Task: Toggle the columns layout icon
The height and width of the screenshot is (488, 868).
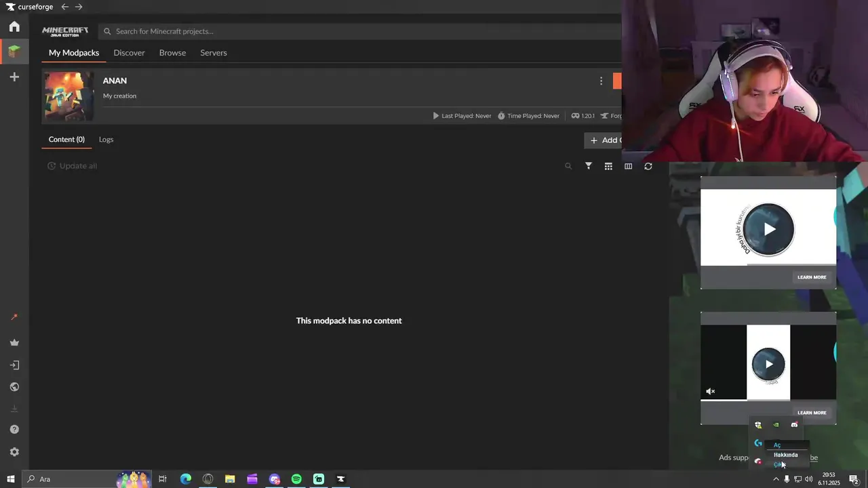Action: click(628, 166)
